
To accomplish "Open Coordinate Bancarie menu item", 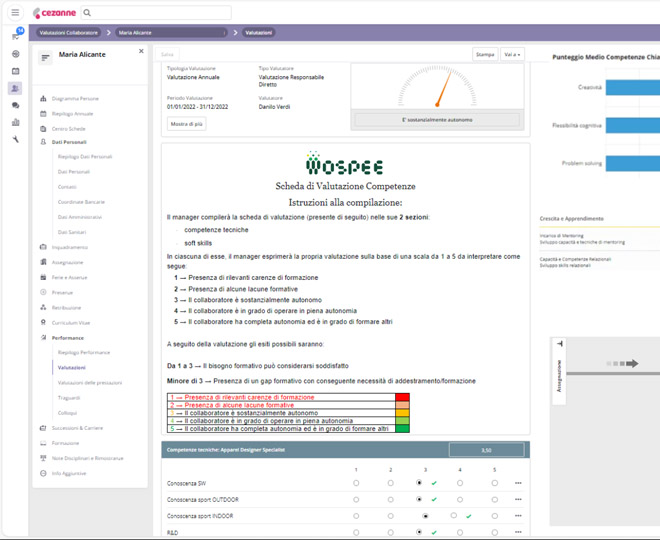I will click(81, 202).
